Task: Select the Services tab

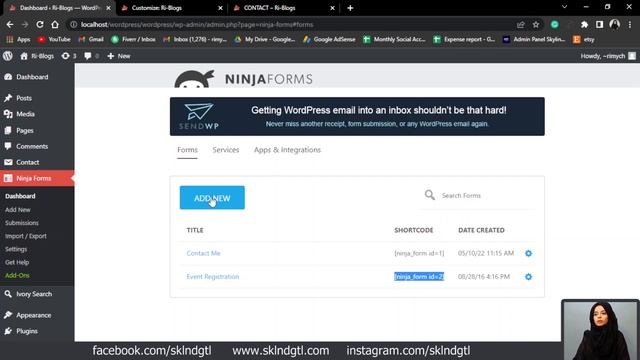Action: pos(226,150)
